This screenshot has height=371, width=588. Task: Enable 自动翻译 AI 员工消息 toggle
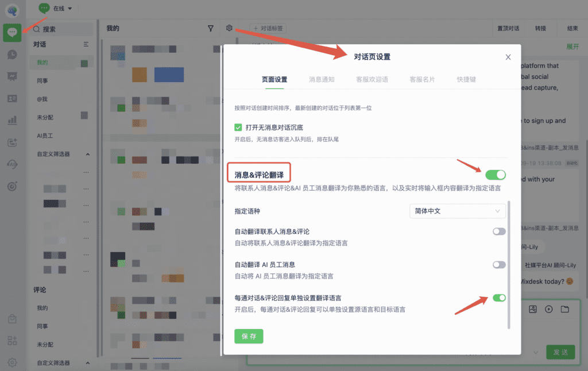pos(499,265)
